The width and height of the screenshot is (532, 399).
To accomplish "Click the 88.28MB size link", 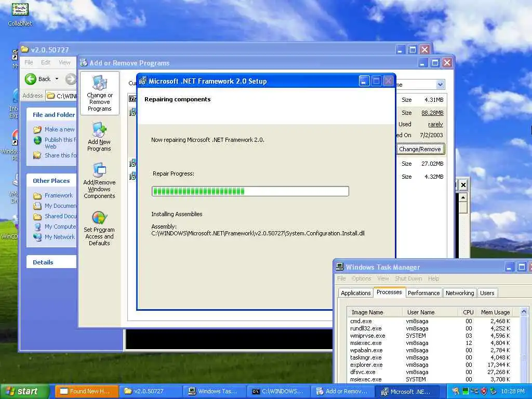I will 432,113.
